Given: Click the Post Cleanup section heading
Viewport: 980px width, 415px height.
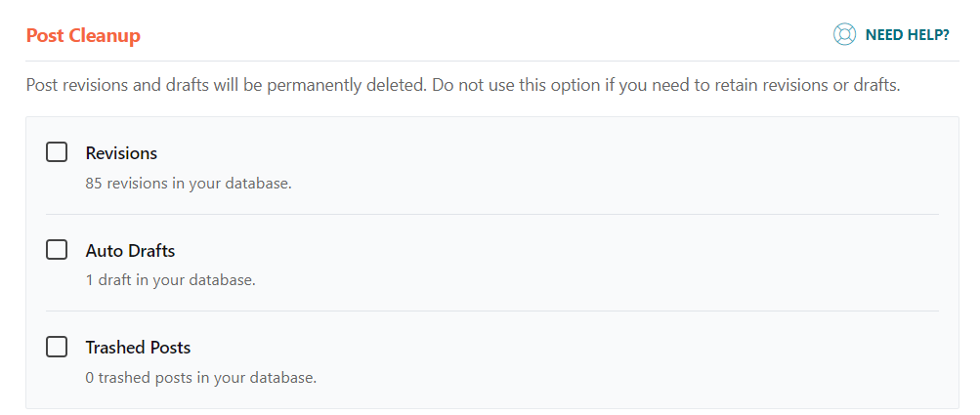Looking at the screenshot, I should tap(83, 35).
